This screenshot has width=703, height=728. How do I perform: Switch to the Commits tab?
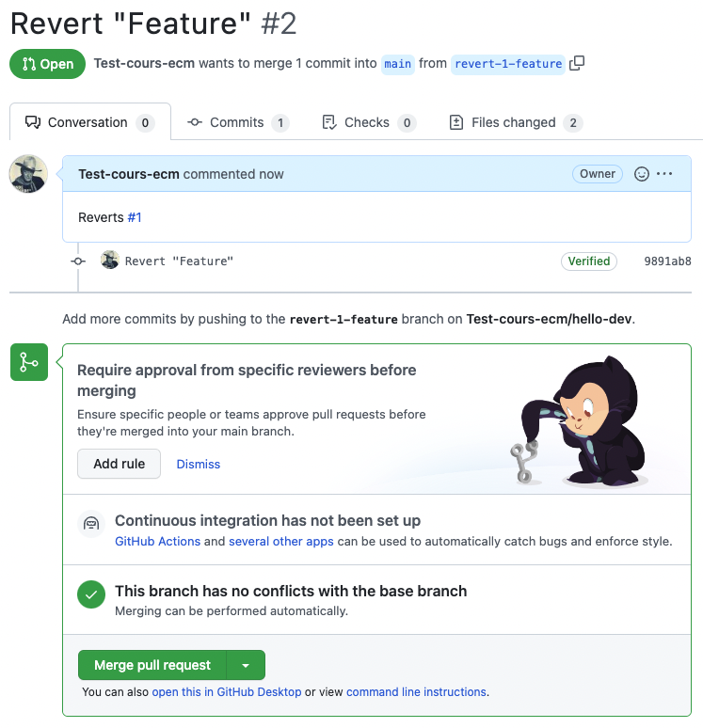pos(237,122)
